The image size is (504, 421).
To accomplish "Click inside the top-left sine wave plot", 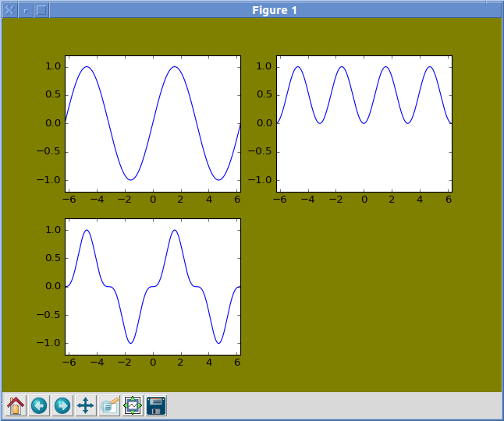I will [152, 123].
